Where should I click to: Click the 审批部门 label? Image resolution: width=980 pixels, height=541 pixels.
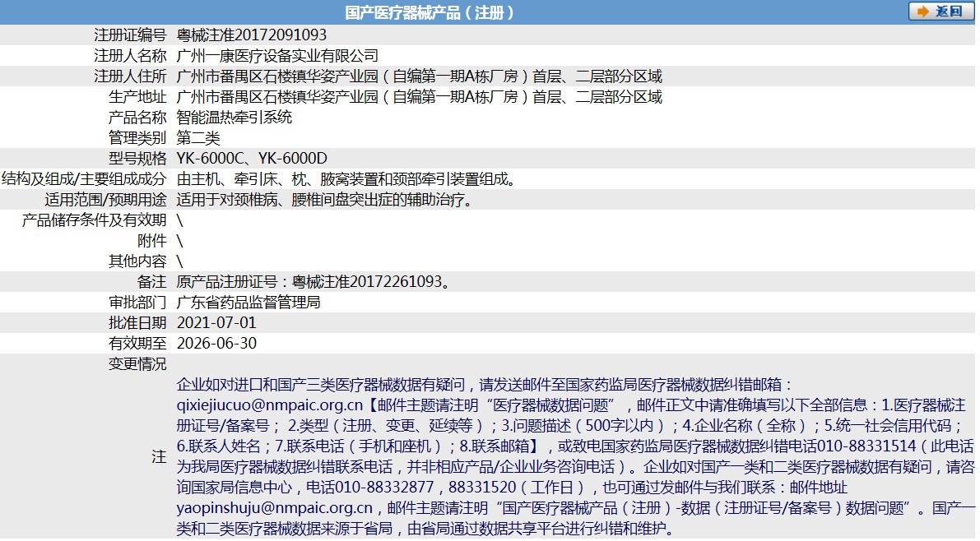[x=137, y=303]
